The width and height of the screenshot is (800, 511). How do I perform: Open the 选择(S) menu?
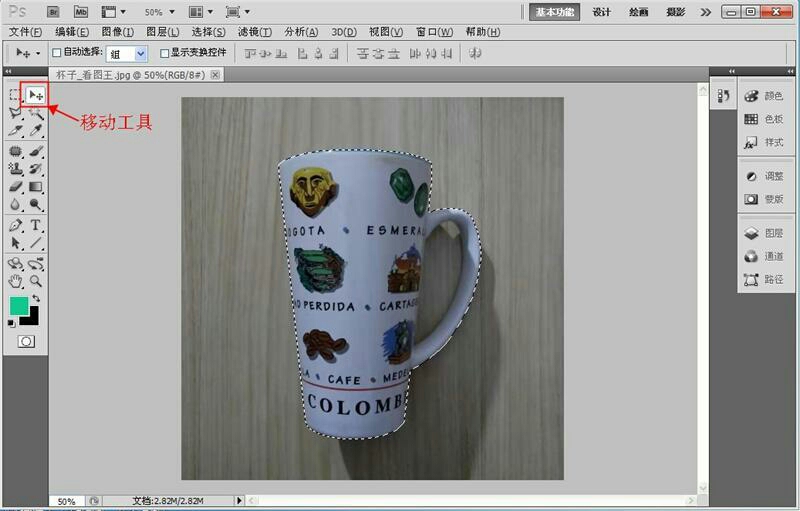click(x=208, y=32)
